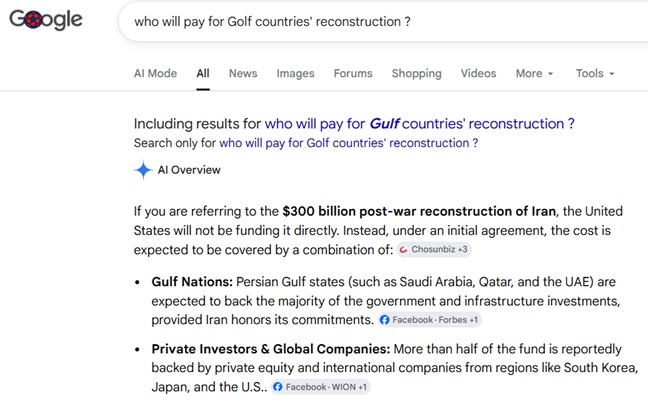Open the Facebook · Forbes +1 source chip
The width and height of the screenshot is (648, 402).
tap(429, 320)
